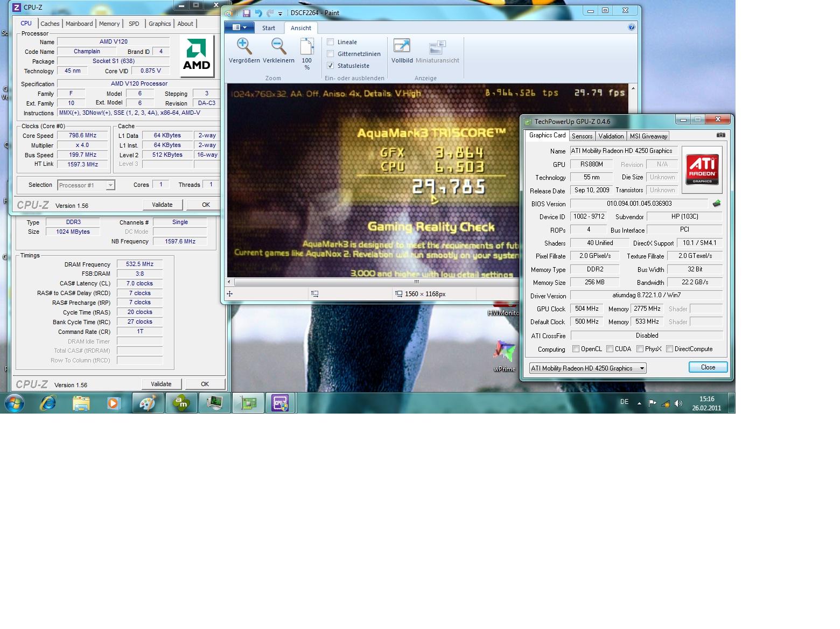The width and height of the screenshot is (840, 629).
Task: Tick the CUDA checkbox in GPU-Z
Action: point(610,349)
